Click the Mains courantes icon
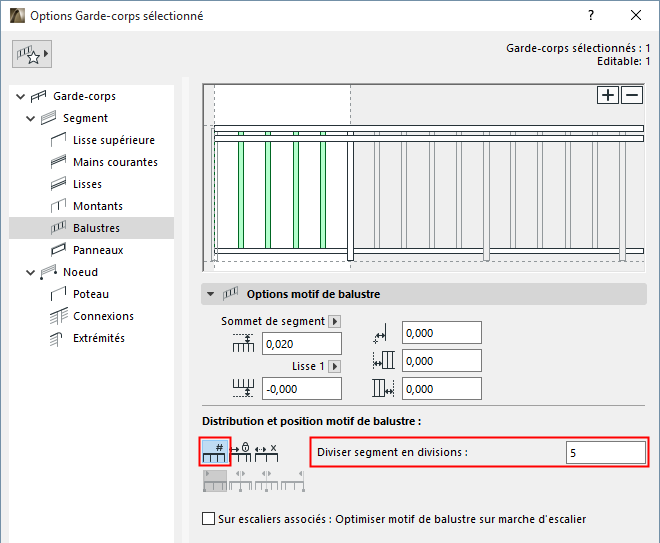660x543 pixels. coord(59,162)
